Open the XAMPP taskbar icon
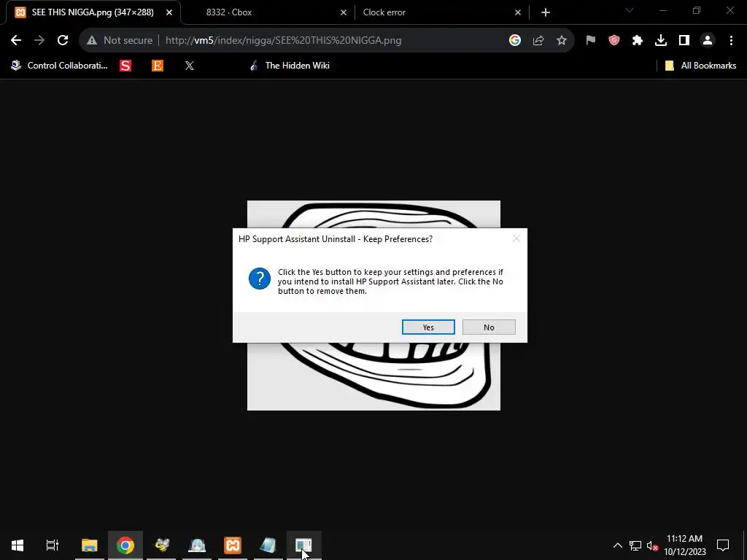Screen dimensions: 747x560 click(x=233, y=545)
